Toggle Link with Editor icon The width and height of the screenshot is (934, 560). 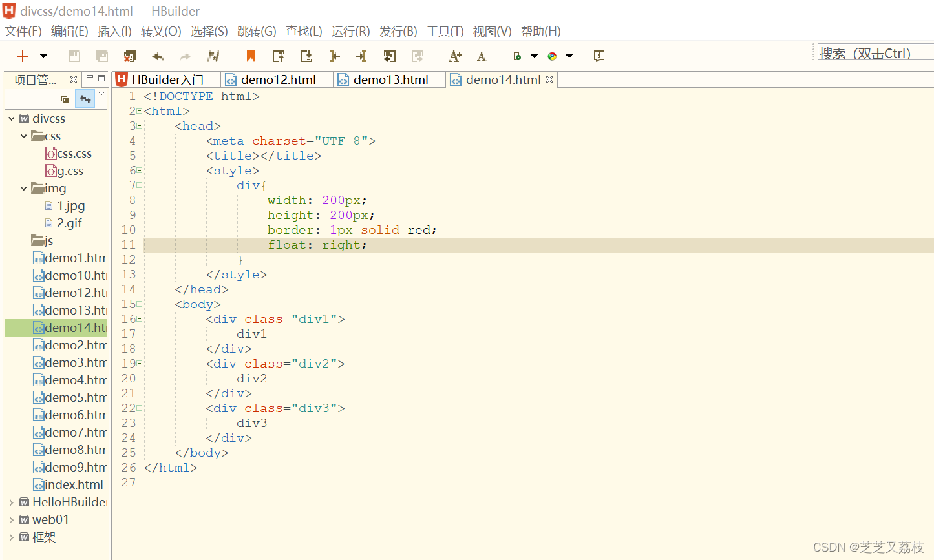85,99
